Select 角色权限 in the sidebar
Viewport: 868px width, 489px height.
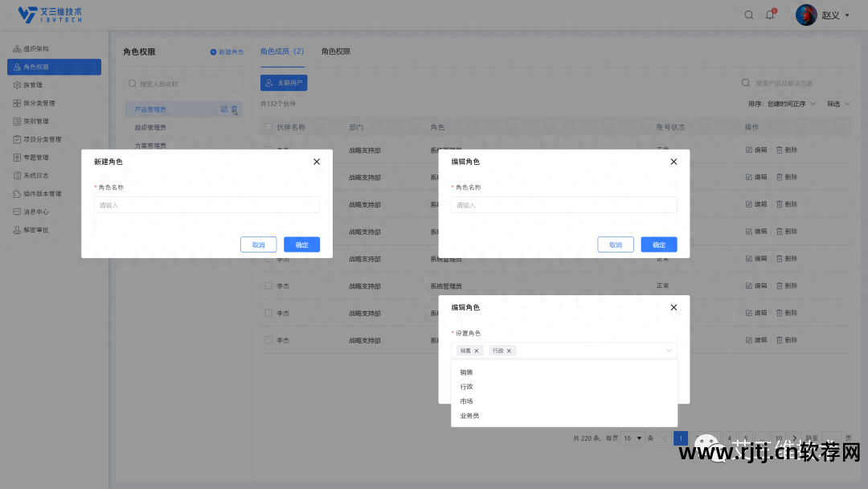54,67
